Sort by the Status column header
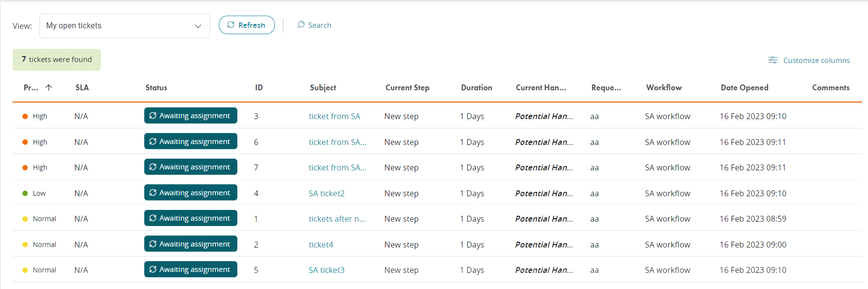This screenshot has height=289, width=868. 156,87
